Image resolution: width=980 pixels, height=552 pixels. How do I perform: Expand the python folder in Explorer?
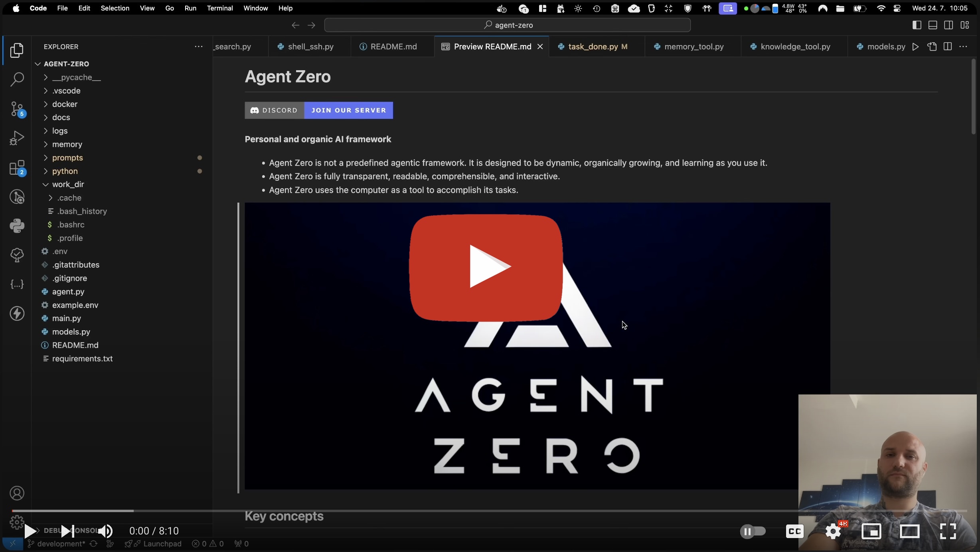[65, 170]
